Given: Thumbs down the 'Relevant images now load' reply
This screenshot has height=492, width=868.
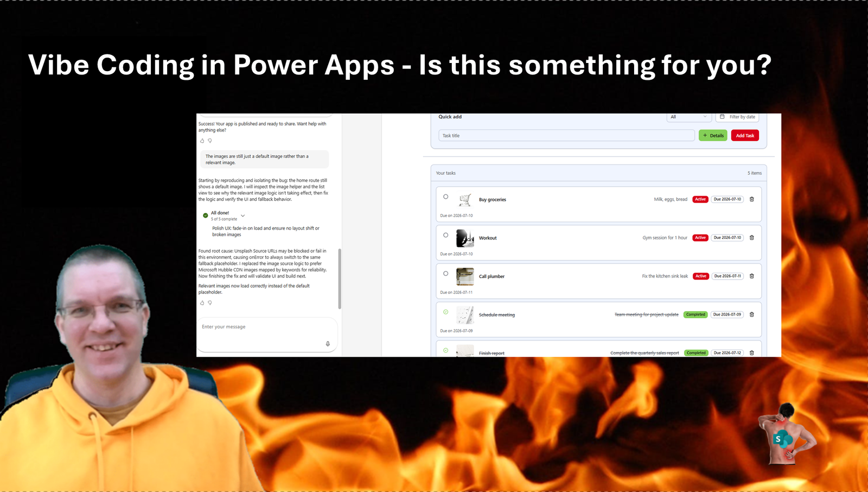Looking at the screenshot, I should coord(210,302).
